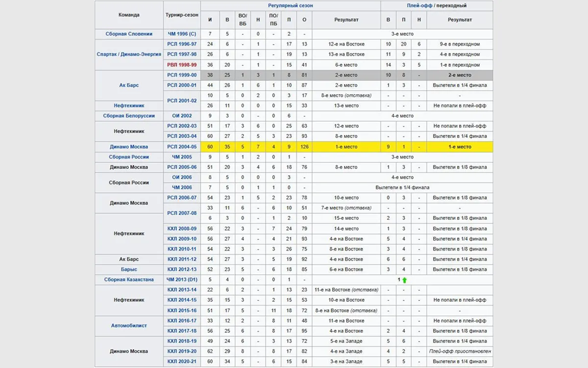The height and width of the screenshot is (368, 588).
Task: Open the Сборная Словении team link
Action: (129, 34)
